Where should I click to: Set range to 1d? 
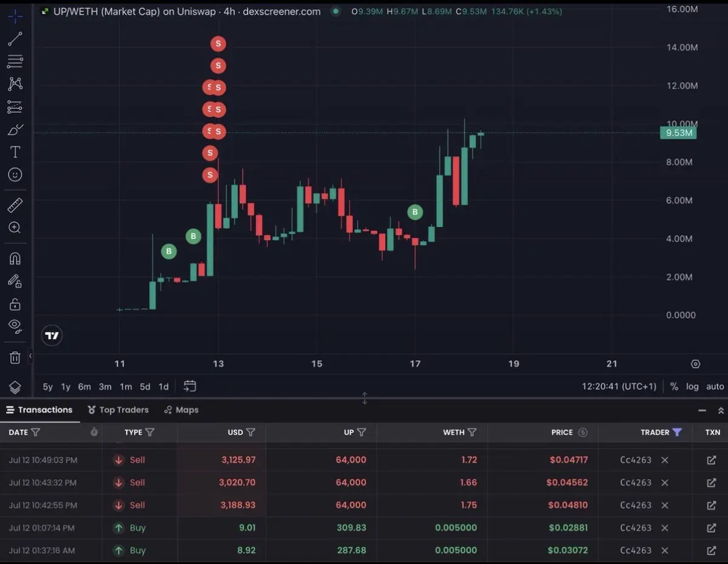164,386
